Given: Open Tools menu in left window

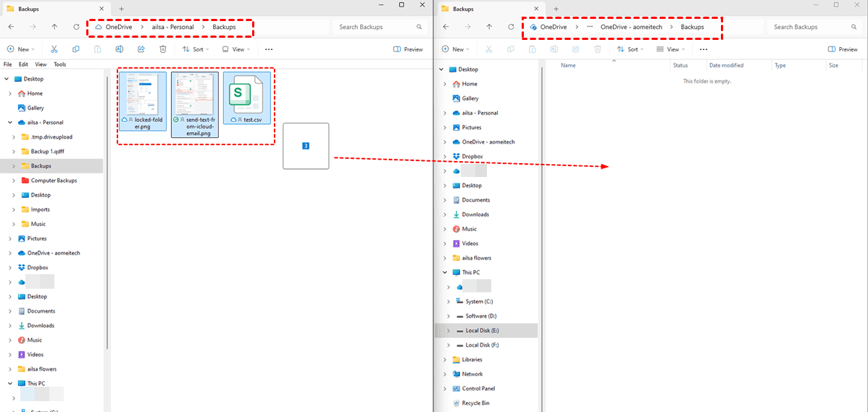Looking at the screenshot, I should 60,65.
